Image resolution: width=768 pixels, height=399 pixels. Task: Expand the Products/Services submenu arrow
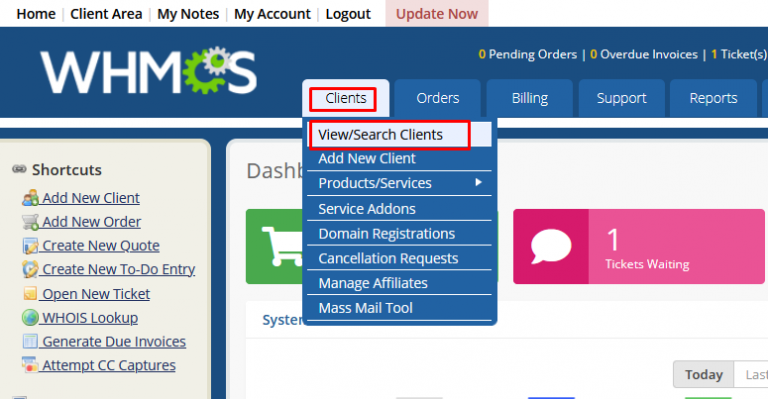point(479,183)
